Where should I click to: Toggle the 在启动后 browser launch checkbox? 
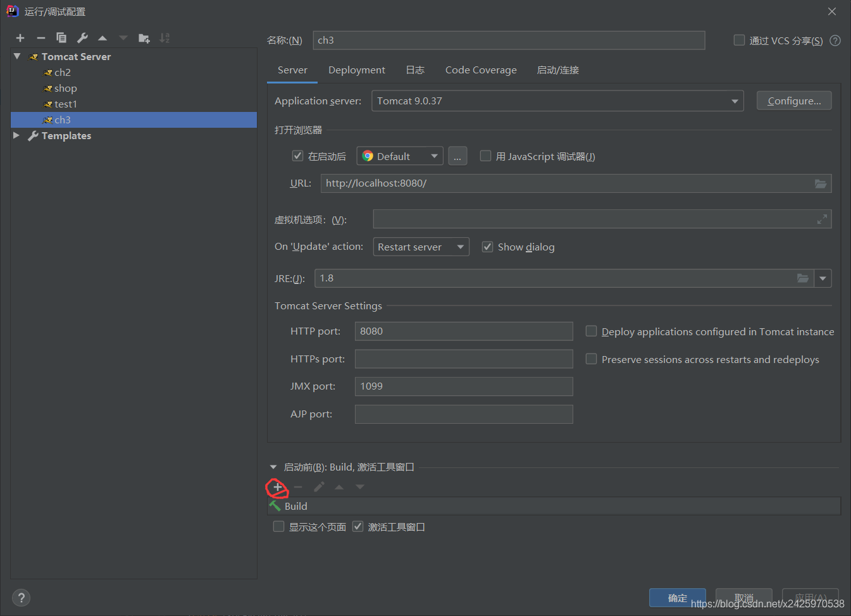tap(297, 156)
